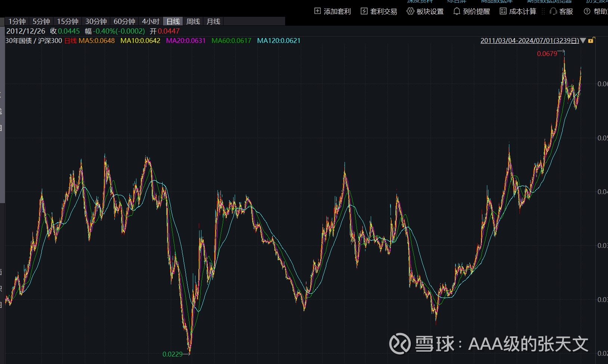Toggle the yellow lock icon beside date range

click(591, 40)
